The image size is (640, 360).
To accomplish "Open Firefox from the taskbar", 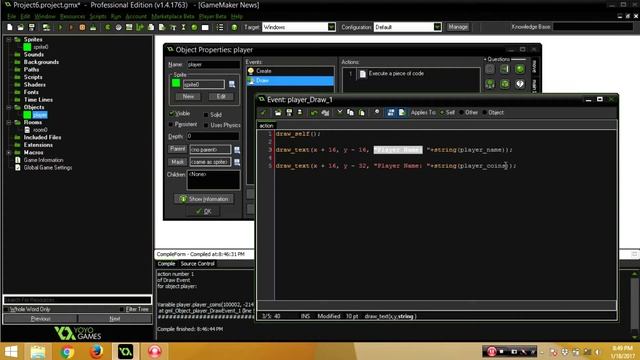I will tap(96, 351).
